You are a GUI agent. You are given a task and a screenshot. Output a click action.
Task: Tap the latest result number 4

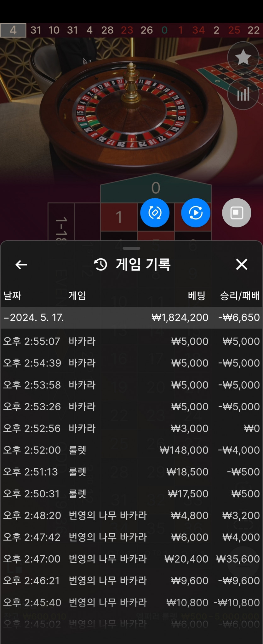(x=13, y=30)
